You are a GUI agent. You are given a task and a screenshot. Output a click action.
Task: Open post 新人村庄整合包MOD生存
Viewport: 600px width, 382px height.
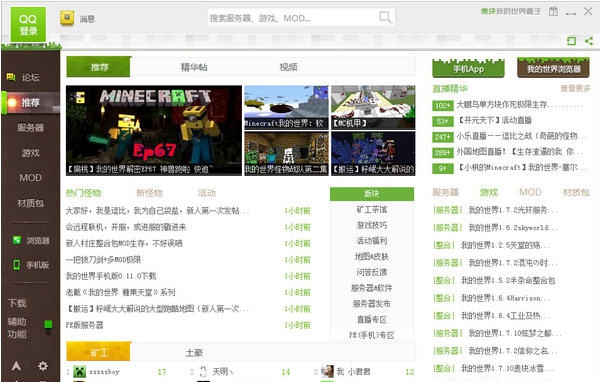[124, 243]
